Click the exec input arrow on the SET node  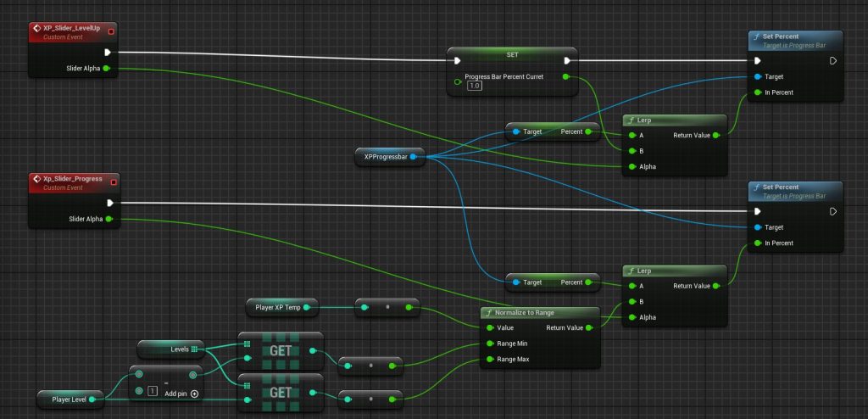(458, 60)
